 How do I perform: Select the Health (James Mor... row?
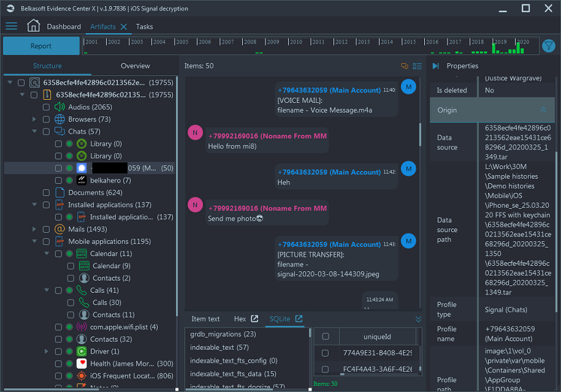coord(90,363)
